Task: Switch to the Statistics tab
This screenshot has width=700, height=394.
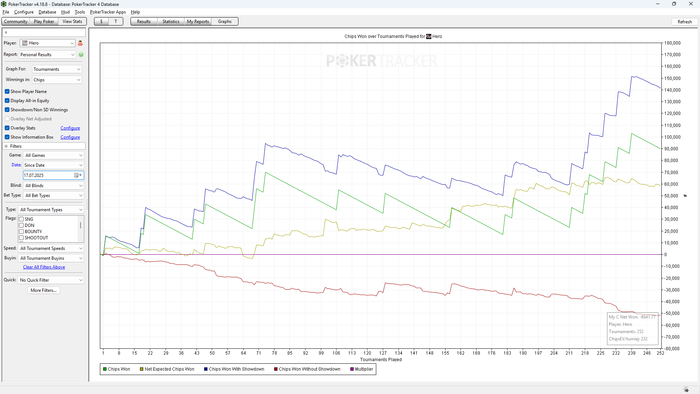Action: 171,21
